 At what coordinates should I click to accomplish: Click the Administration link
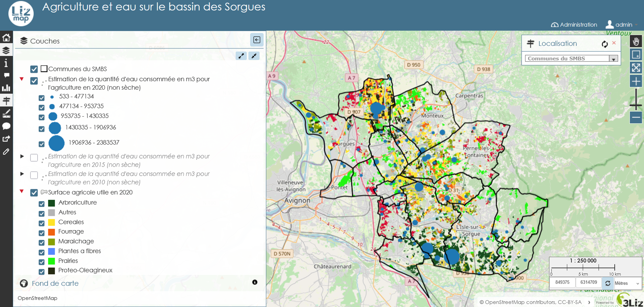click(574, 25)
